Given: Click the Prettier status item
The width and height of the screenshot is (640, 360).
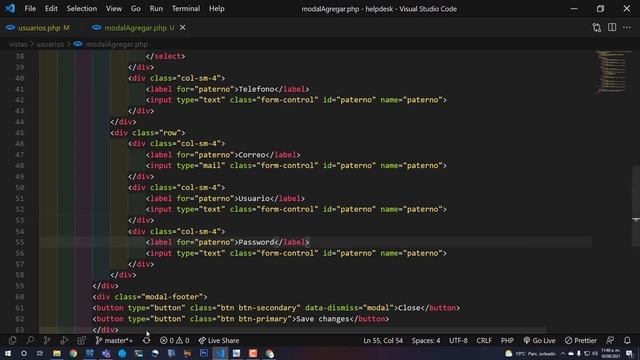Looking at the screenshot, I should click(x=581, y=340).
